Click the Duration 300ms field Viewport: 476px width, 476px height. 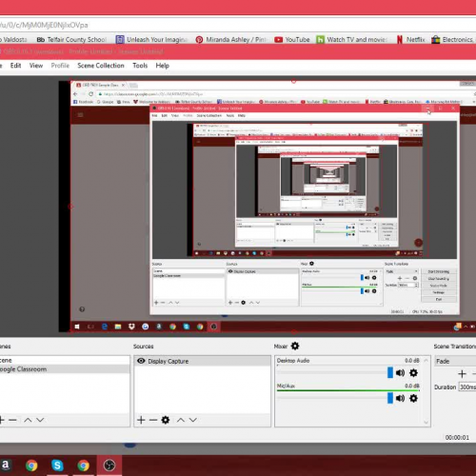coord(467,387)
